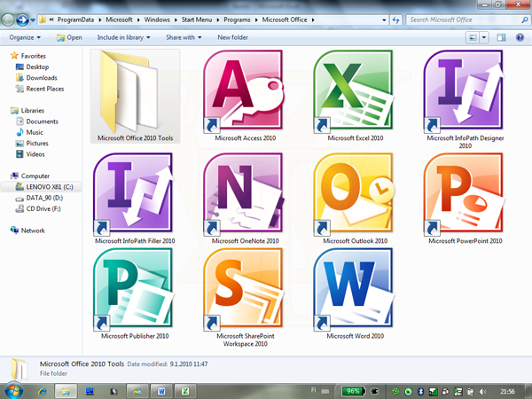Show the preview pane
This screenshot has width=532, height=399.
[501, 37]
